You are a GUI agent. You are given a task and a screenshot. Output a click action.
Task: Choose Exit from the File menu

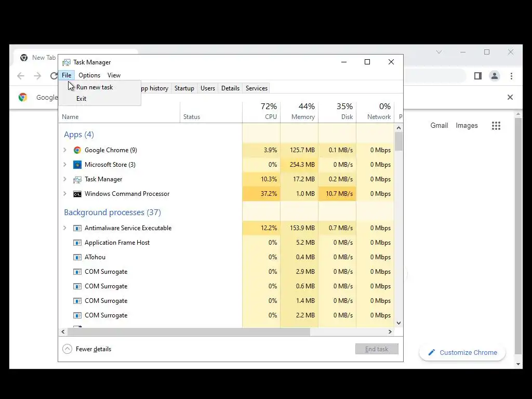[99, 99]
